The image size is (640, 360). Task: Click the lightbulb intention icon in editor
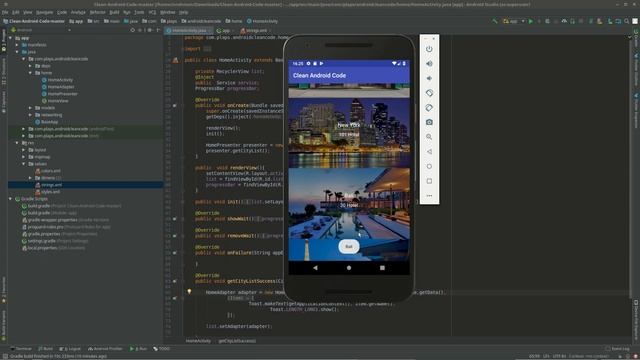189,291
